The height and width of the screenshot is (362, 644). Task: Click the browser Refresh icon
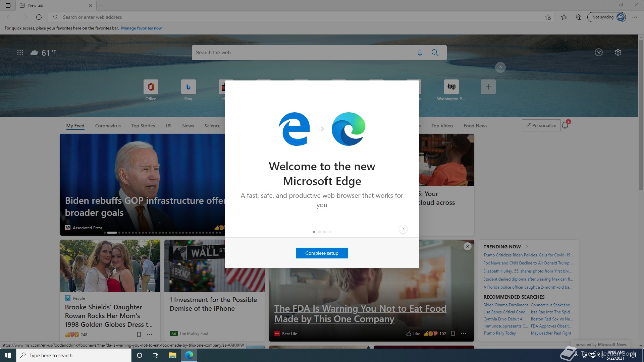click(39, 17)
